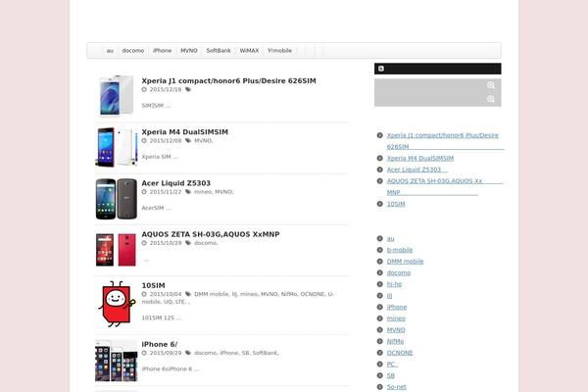The image size is (588, 392).
Task: Click the MVNO tag under Xperia M4 article
Action: 203,141
